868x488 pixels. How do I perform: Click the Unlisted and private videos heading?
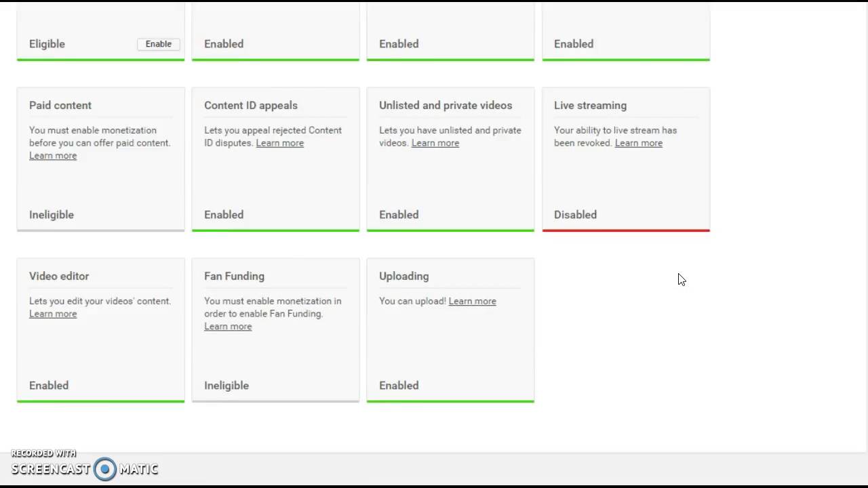click(446, 106)
